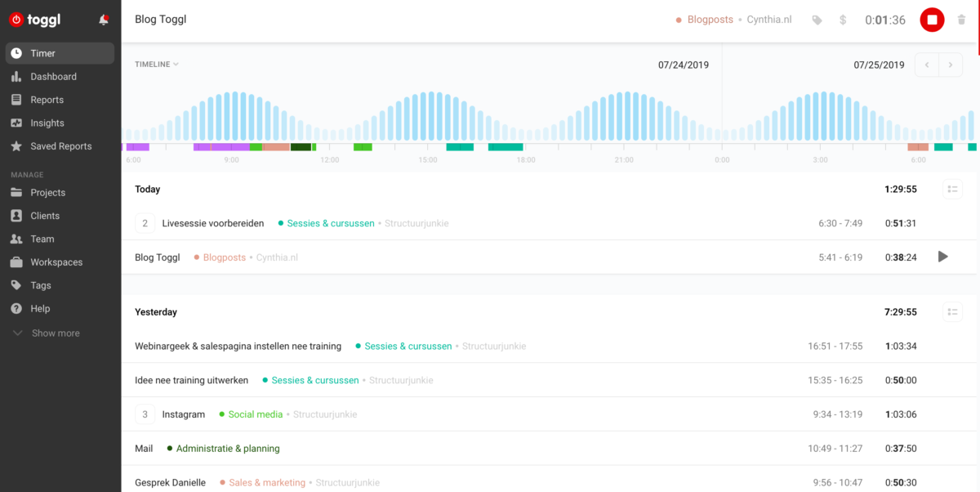Go to previous timeline day
This screenshot has width=980, height=492.
(927, 65)
